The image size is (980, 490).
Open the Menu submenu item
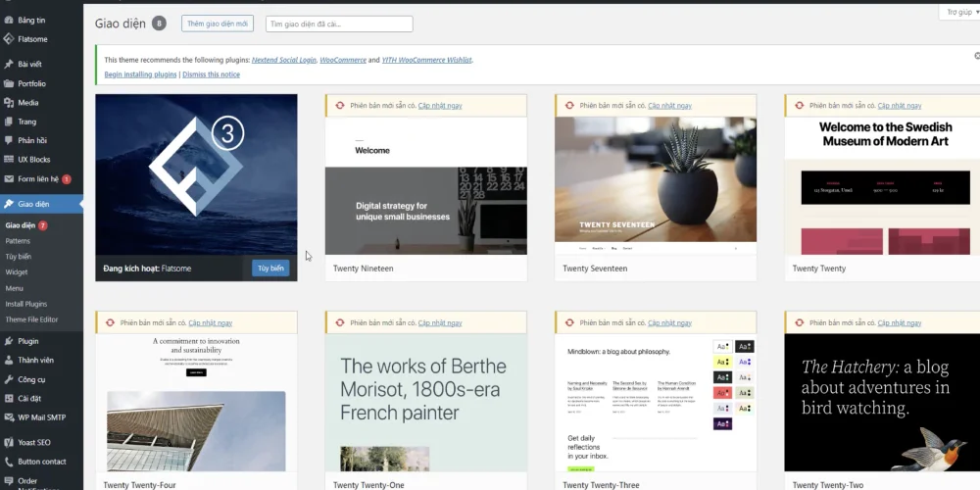point(15,288)
